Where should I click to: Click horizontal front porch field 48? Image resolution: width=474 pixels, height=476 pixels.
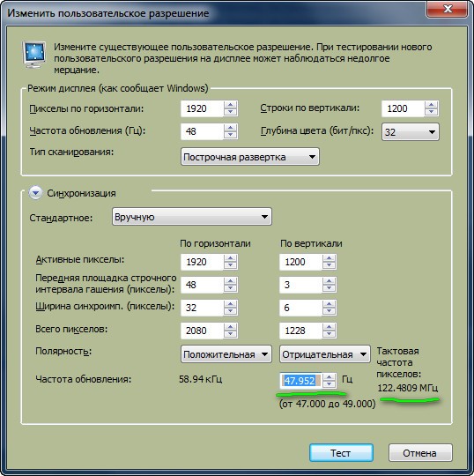click(x=202, y=285)
